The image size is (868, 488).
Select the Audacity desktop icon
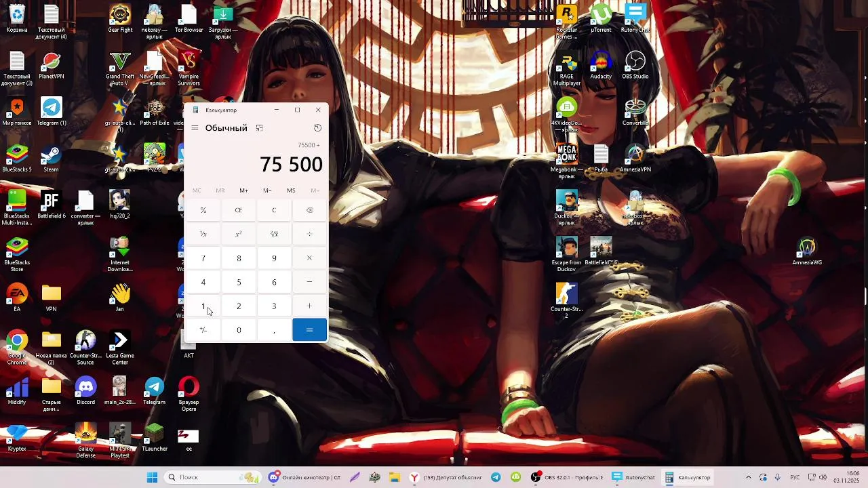click(x=601, y=66)
